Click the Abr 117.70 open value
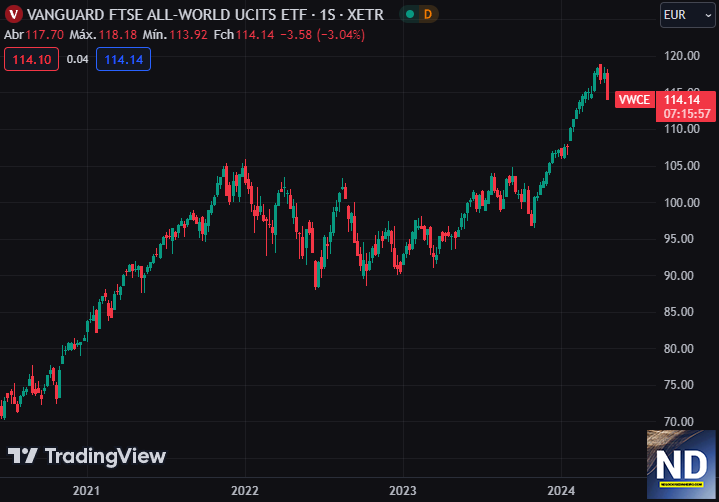The width and height of the screenshot is (719, 502). [x=34, y=35]
